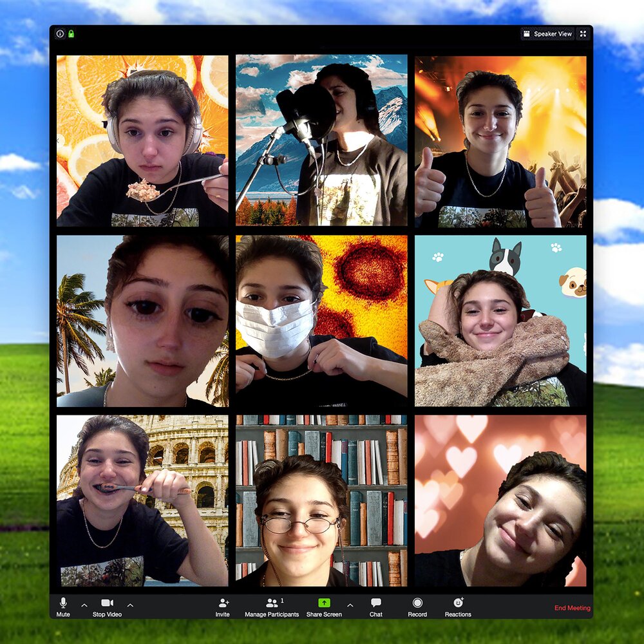Enter fullscreen mode

(582, 33)
